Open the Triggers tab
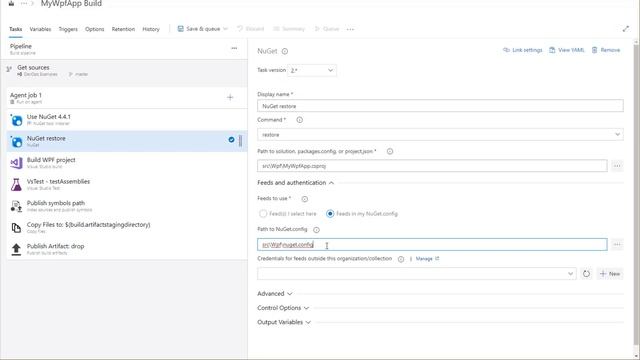The width and height of the screenshot is (640, 360). pos(68,29)
